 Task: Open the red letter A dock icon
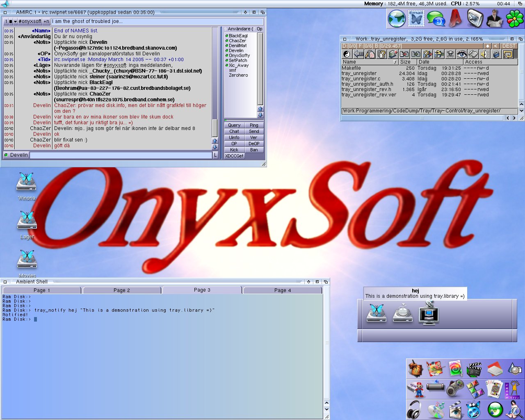click(x=455, y=18)
